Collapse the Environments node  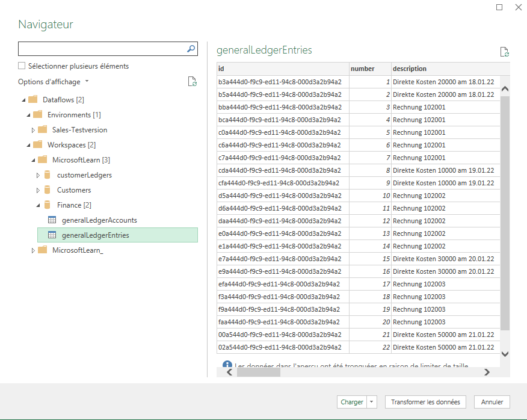coord(28,115)
